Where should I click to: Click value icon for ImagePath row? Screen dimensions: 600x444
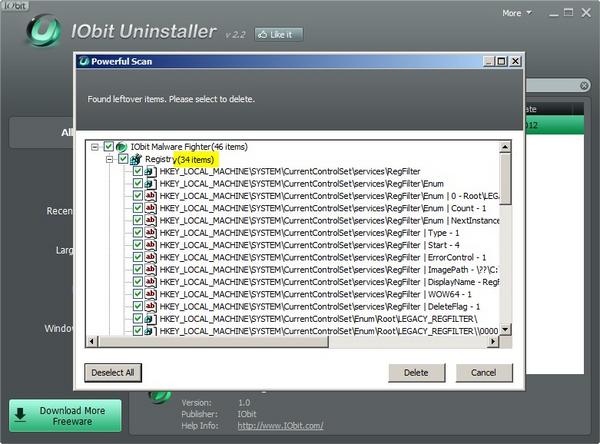150,269
